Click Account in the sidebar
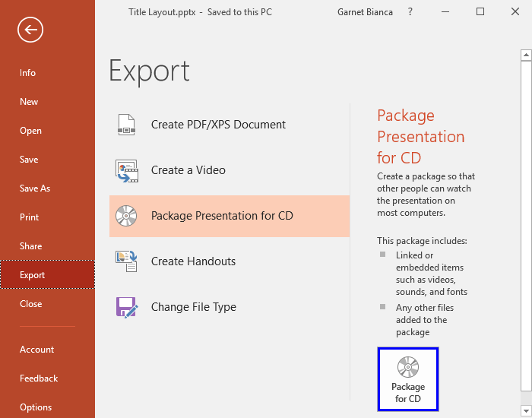Viewport: 532px width, 418px height. point(36,350)
